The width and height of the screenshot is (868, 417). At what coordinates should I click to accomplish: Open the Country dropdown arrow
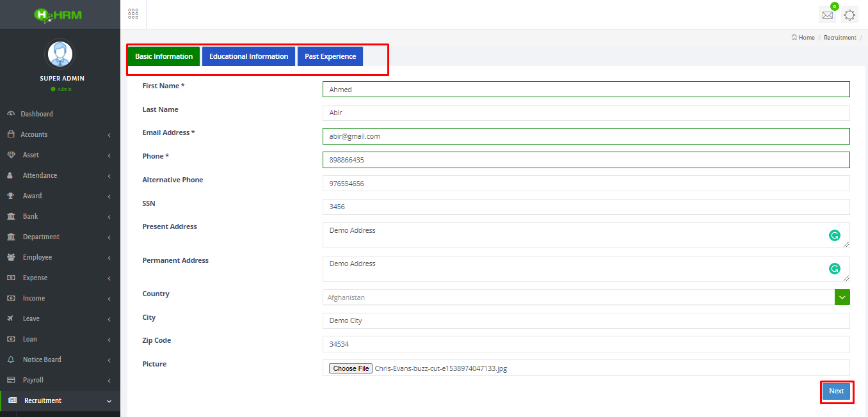pyautogui.click(x=842, y=297)
